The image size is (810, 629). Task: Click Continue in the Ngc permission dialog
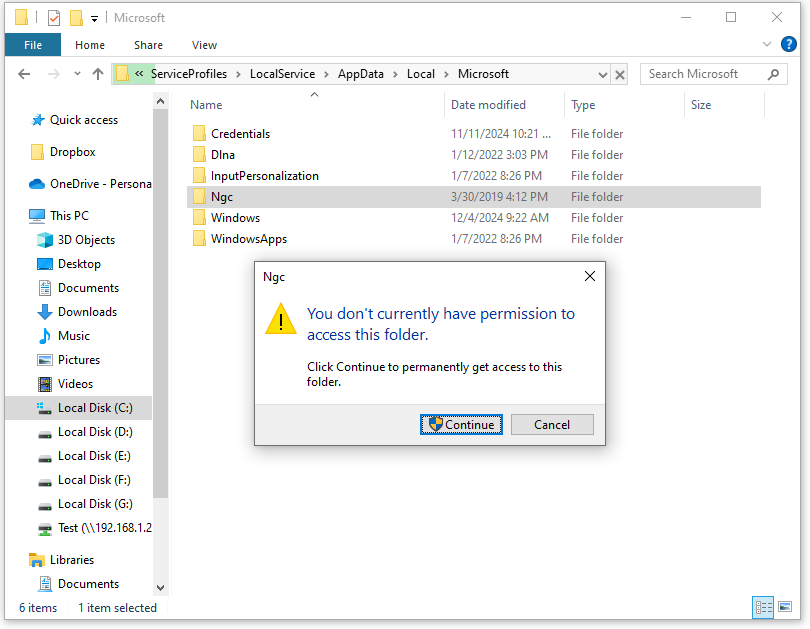(x=461, y=424)
